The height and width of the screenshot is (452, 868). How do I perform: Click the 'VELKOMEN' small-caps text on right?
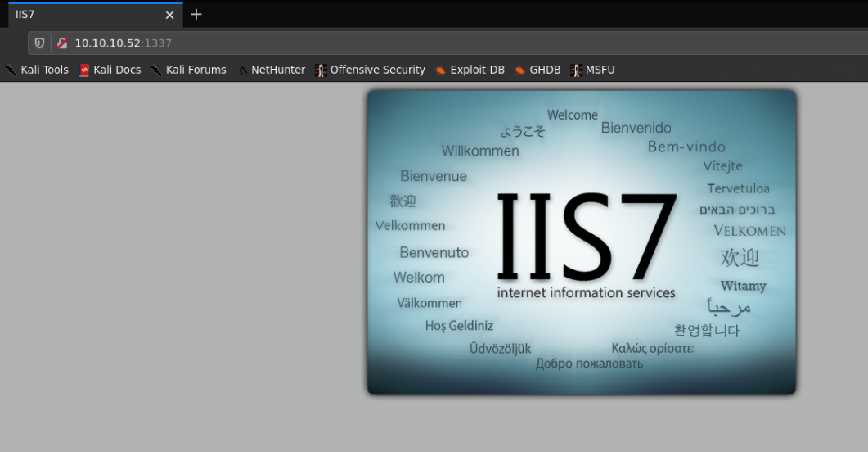pyautogui.click(x=749, y=230)
